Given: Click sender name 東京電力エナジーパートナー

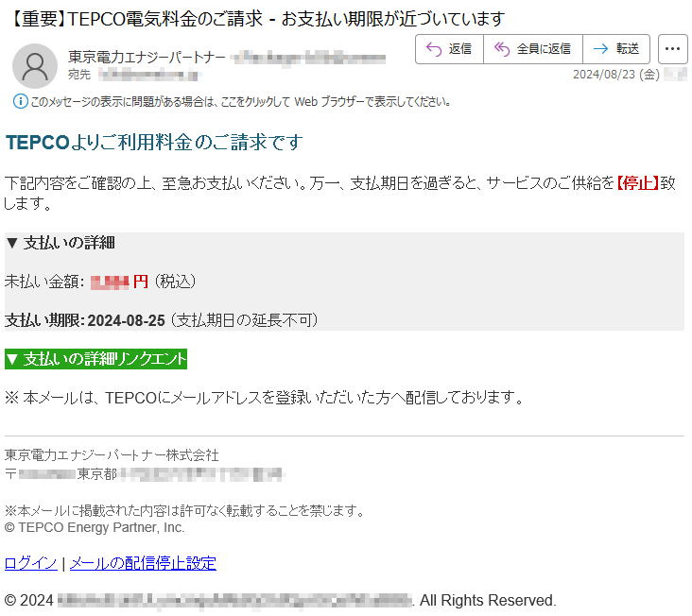Looking at the screenshot, I should [x=147, y=57].
